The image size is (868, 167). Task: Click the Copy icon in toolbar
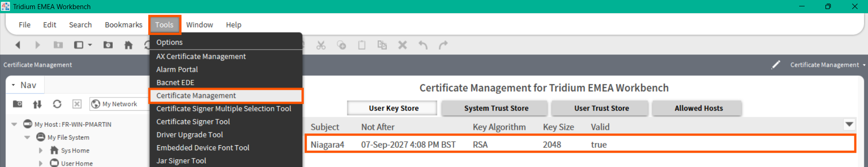pos(341,45)
